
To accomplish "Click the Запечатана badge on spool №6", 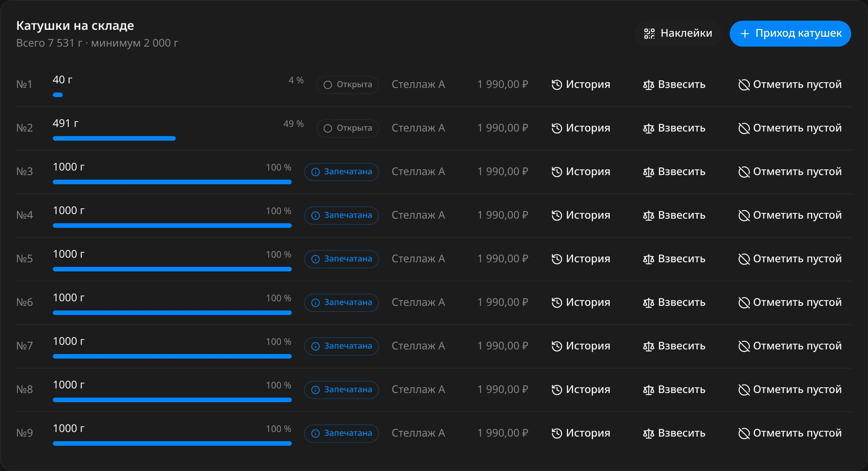I will [x=341, y=302].
